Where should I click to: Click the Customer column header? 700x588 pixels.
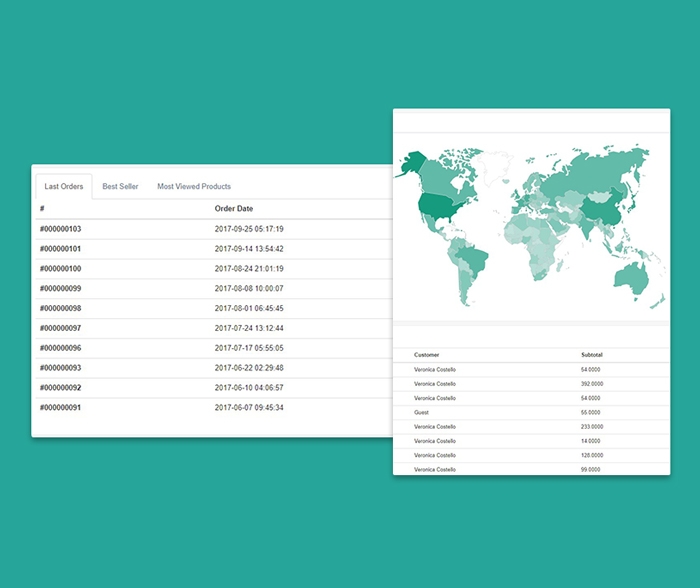427,355
